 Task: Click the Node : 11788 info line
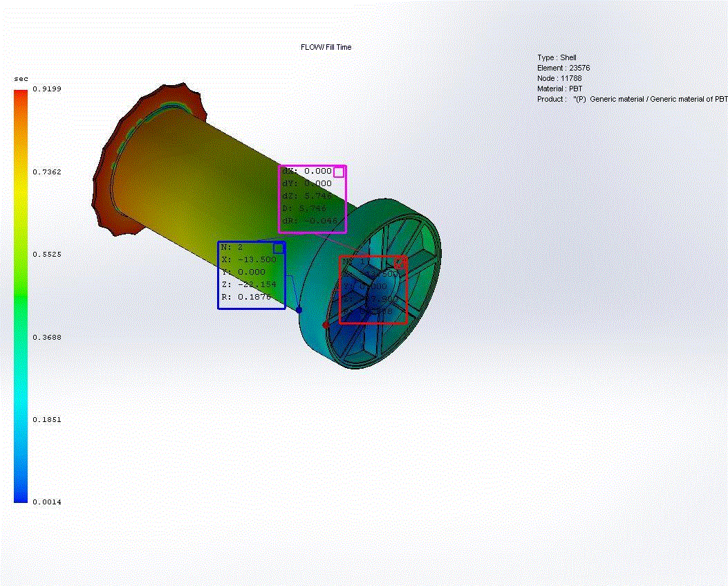(559, 78)
